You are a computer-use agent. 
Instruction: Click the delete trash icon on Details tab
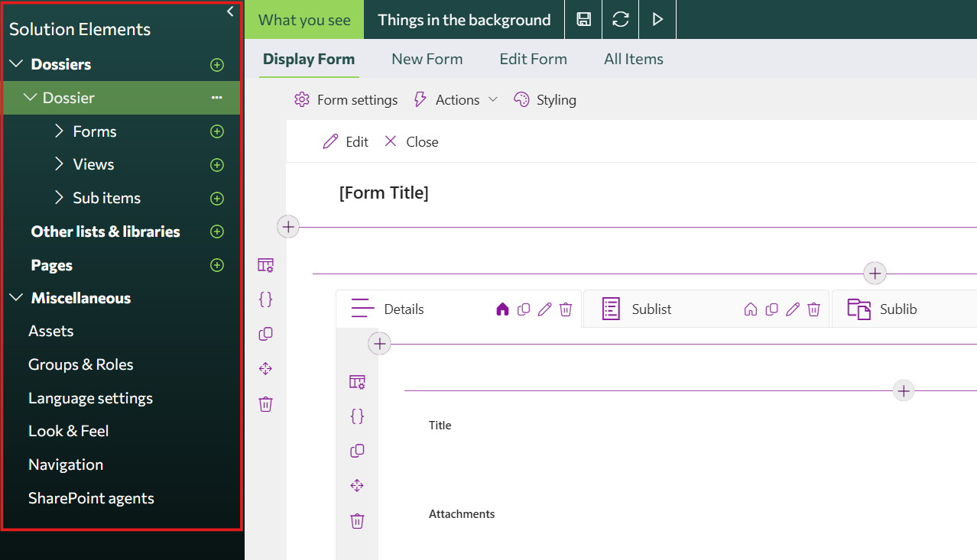(566, 309)
